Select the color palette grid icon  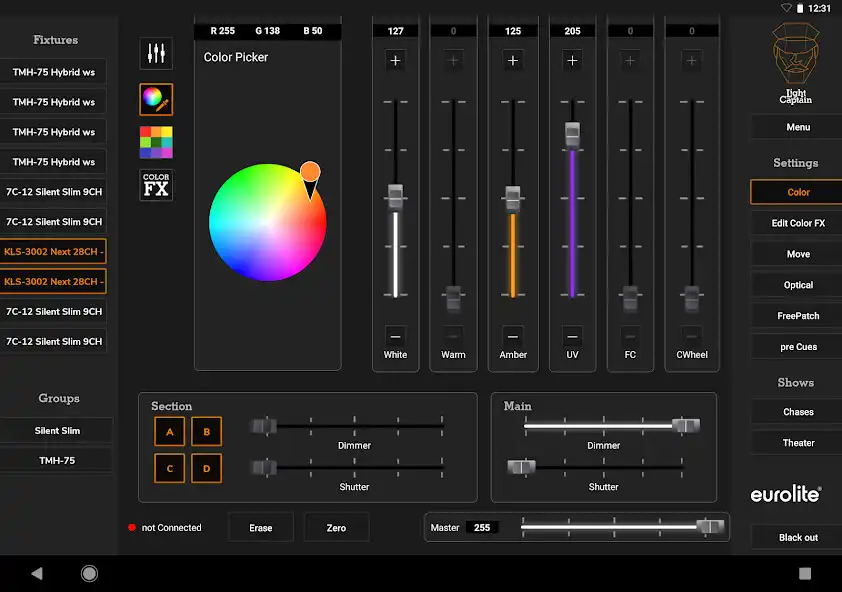(155, 141)
